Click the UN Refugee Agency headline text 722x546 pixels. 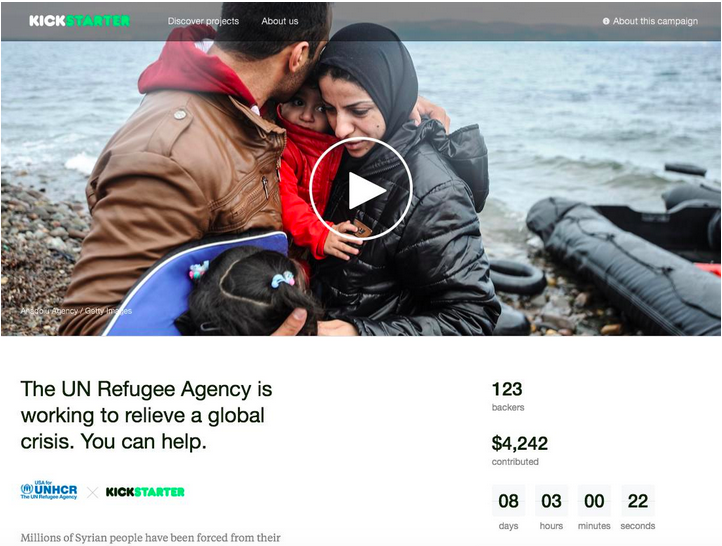pos(146,415)
